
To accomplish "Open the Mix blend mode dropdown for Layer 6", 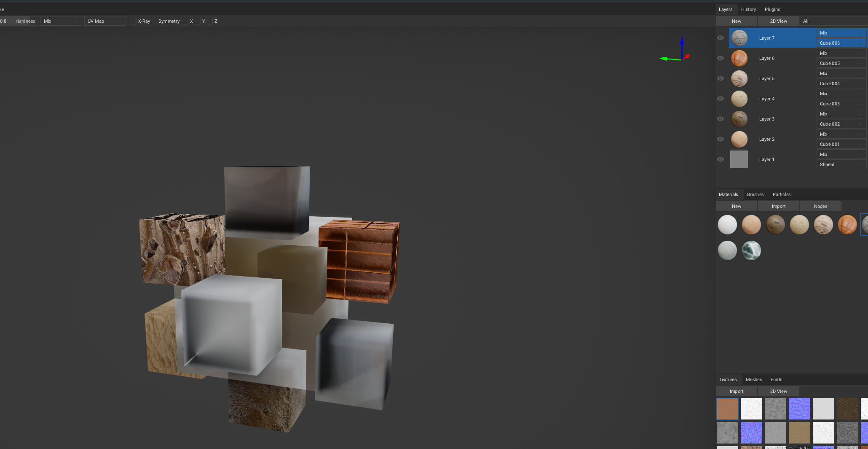I will click(841, 53).
